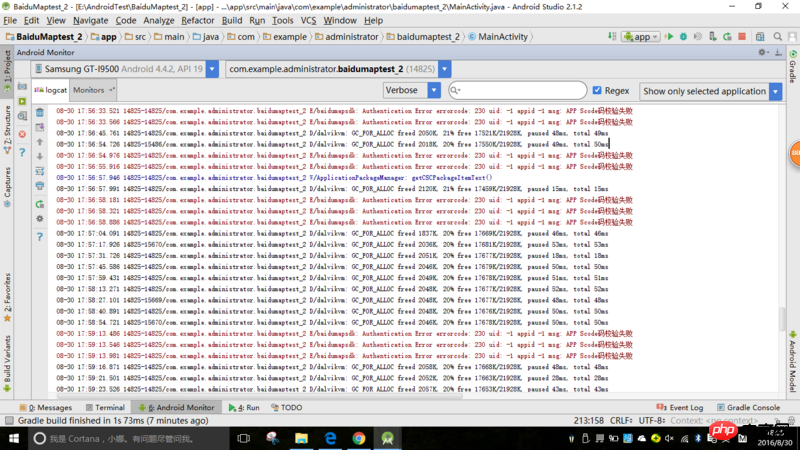Open the Event Log panel
800x450 pixels.
point(680,408)
